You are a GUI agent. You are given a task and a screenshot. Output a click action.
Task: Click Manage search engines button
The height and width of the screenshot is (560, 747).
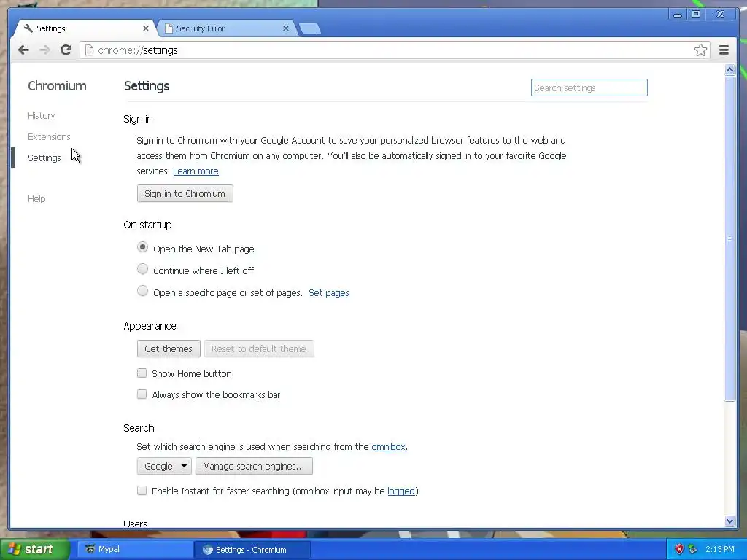pyautogui.click(x=254, y=466)
